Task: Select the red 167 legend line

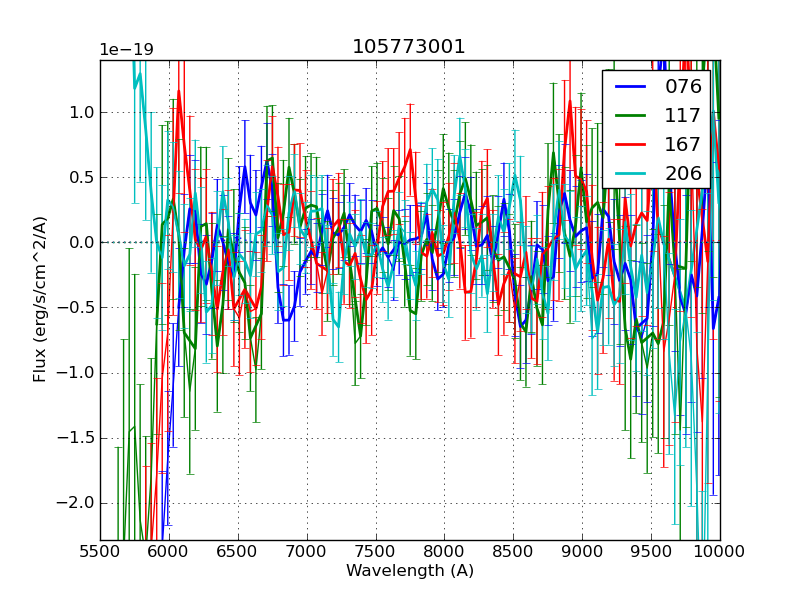Action: coord(630,144)
